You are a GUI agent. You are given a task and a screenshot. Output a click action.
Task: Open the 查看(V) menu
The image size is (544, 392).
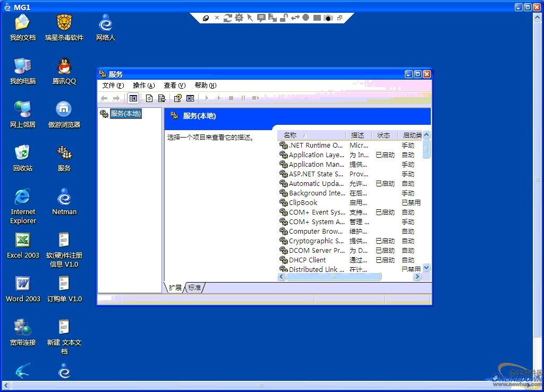174,86
